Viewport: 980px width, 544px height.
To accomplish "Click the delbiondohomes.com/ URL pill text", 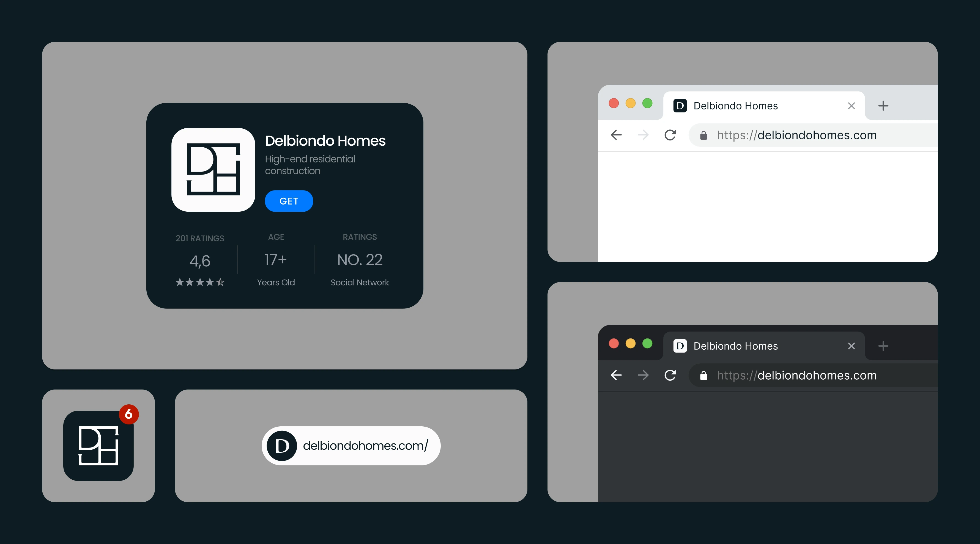I will [365, 446].
